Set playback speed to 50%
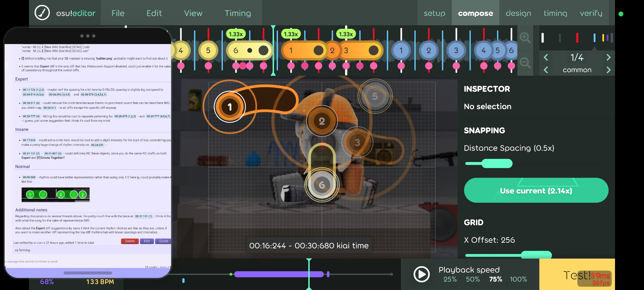The width and height of the screenshot is (644, 290). pos(473,279)
